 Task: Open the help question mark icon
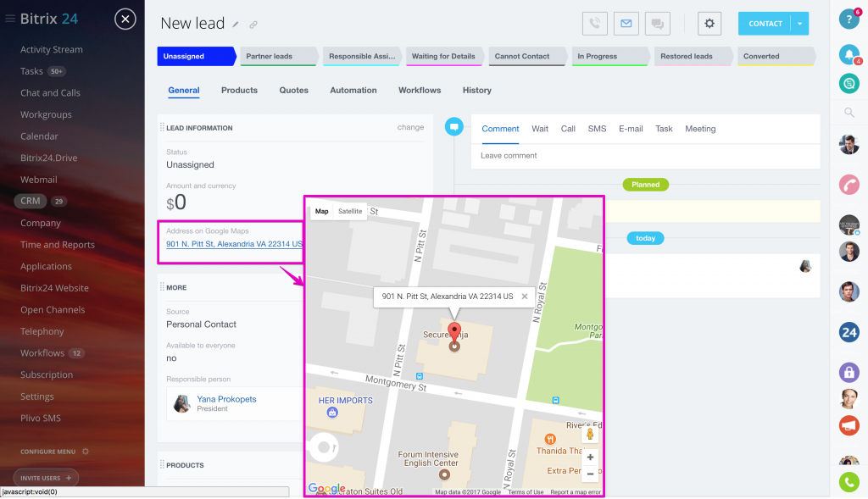point(849,19)
